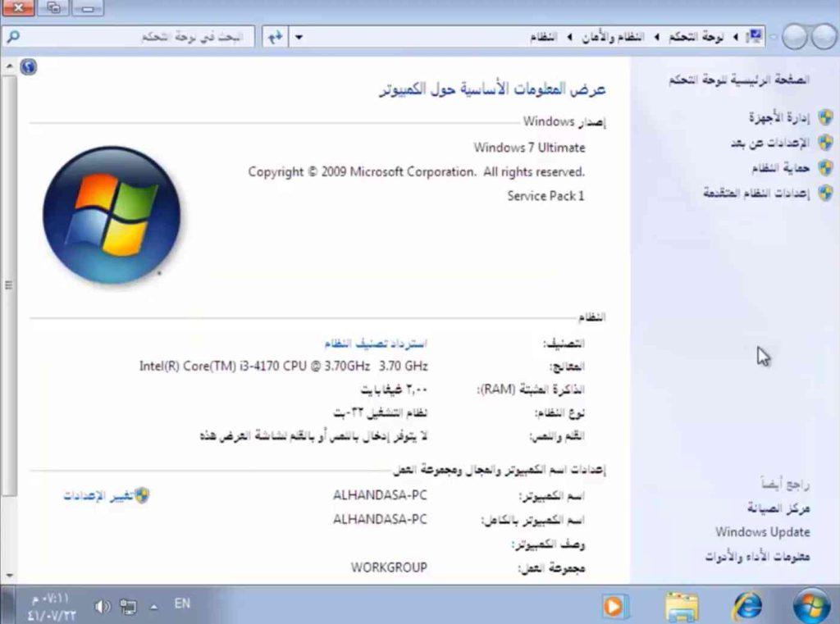Expand arrow after لوحة التحكم breadcrumb
Screen dimensions: 840x624
(x=657, y=37)
